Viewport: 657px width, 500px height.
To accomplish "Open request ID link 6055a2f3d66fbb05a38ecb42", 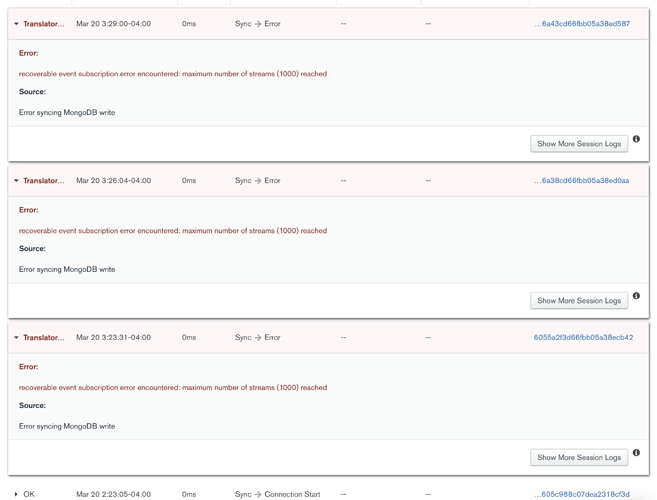I will [x=583, y=338].
